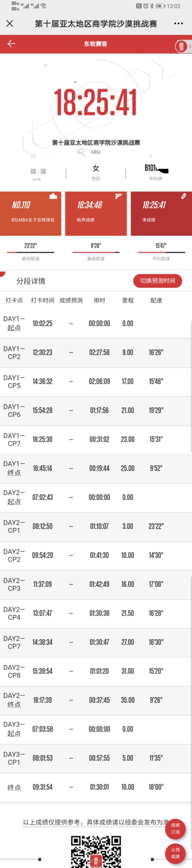Tap the 最低配速 progress bar

(x=30, y=252)
